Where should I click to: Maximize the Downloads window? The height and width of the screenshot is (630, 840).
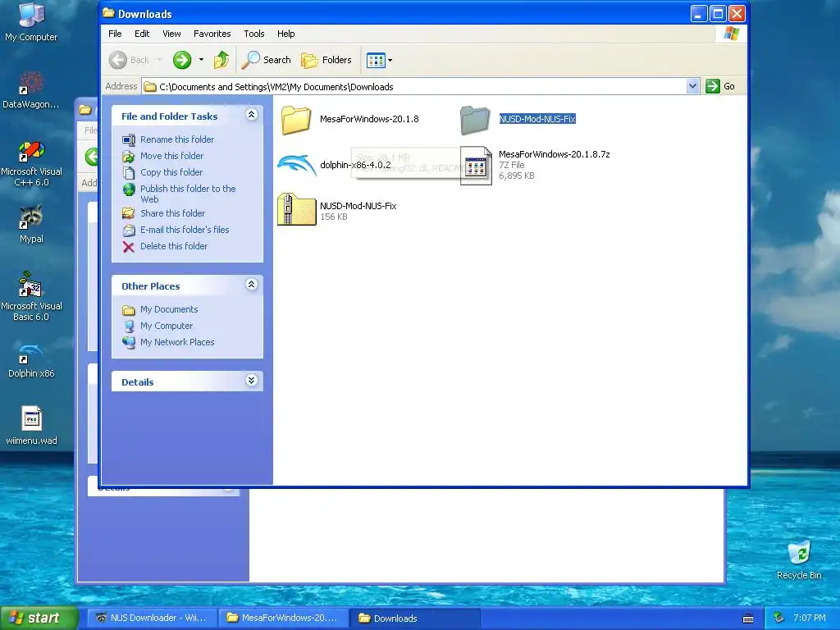718,13
